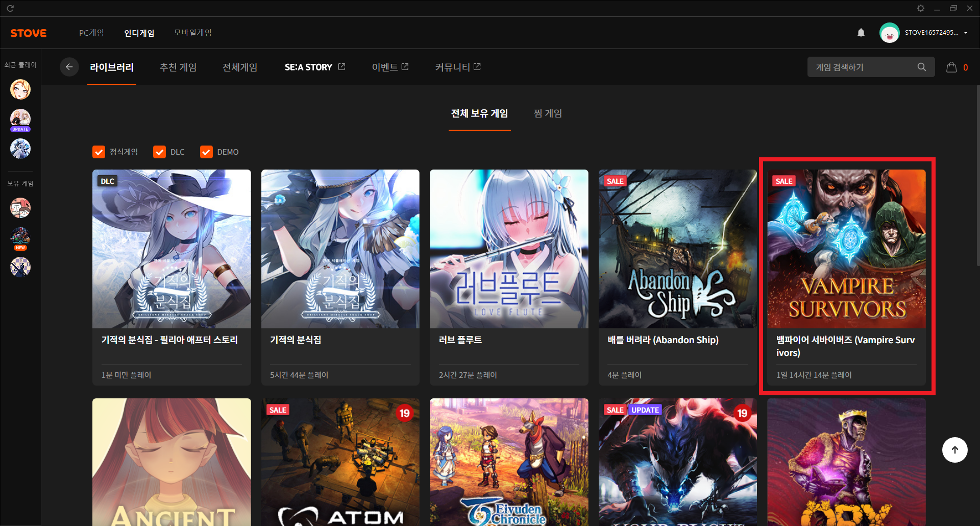Open the Vampire Survivors game thumbnail
980x526 pixels.
846,249
